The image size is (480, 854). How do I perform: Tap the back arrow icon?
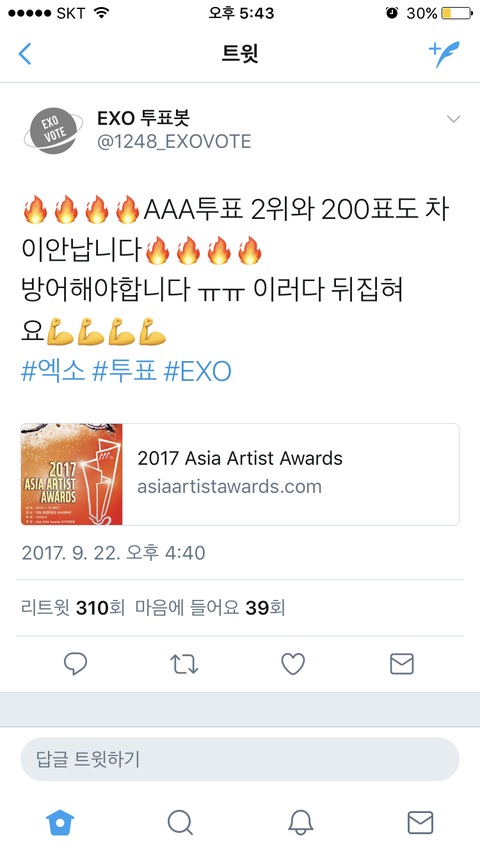[x=25, y=54]
